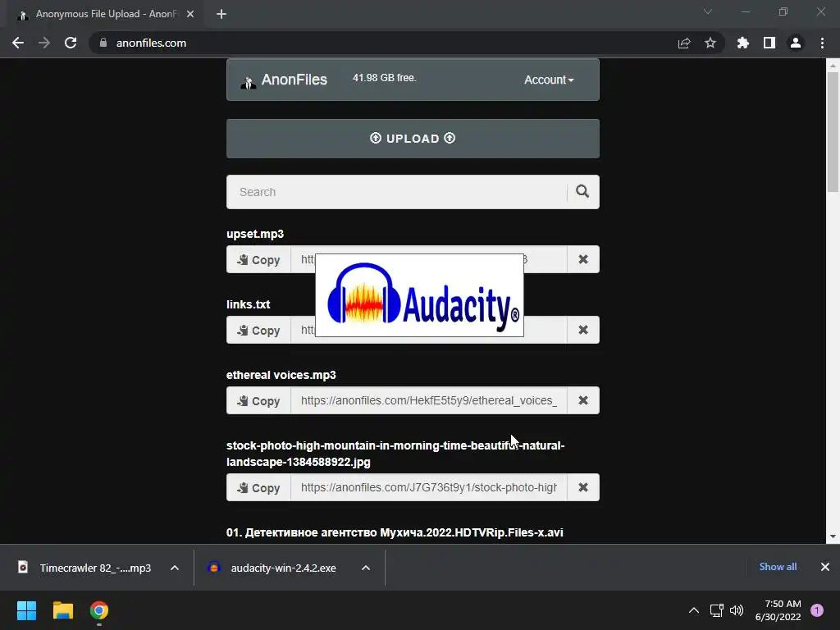Click the Chrome taskbar icon
840x630 pixels.
[99, 610]
